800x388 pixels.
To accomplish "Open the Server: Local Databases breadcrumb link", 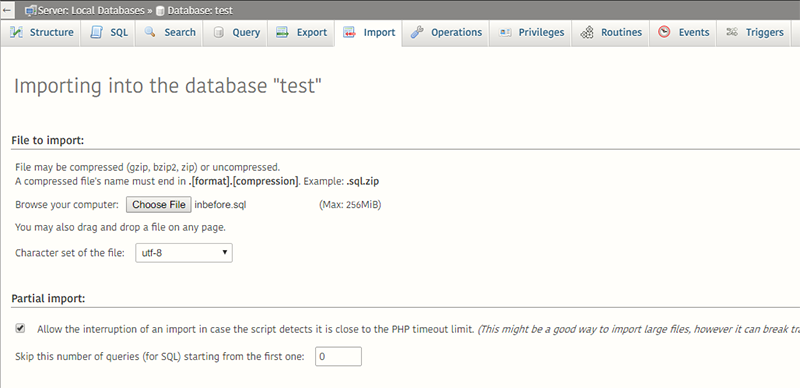I will pyautogui.click(x=91, y=10).
